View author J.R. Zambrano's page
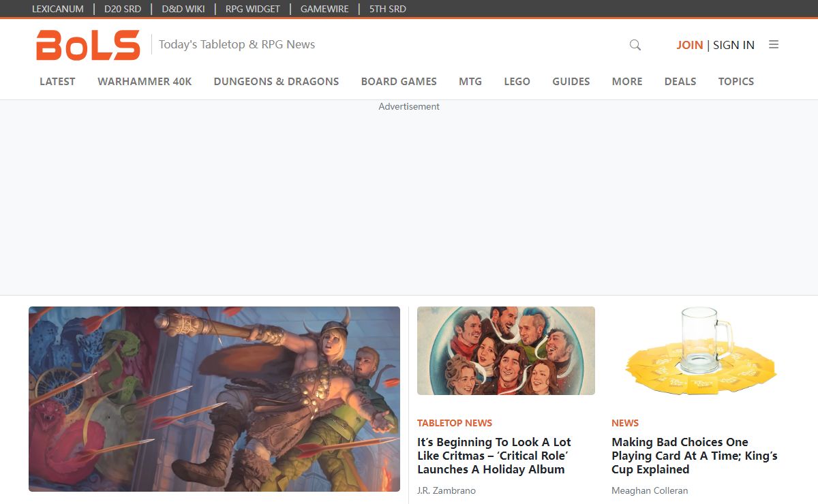The height and width of the screenshot is (504, 818). pos(446,490)
